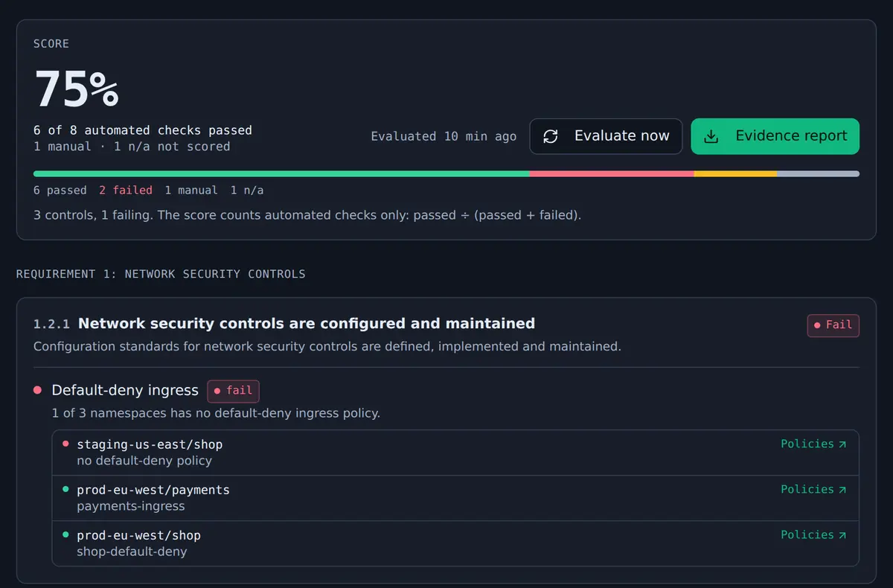Click the yellow manual segment of progress bar
Image resolution: width=893 pixels, height=588 pixels.
[x=735, y=174]
